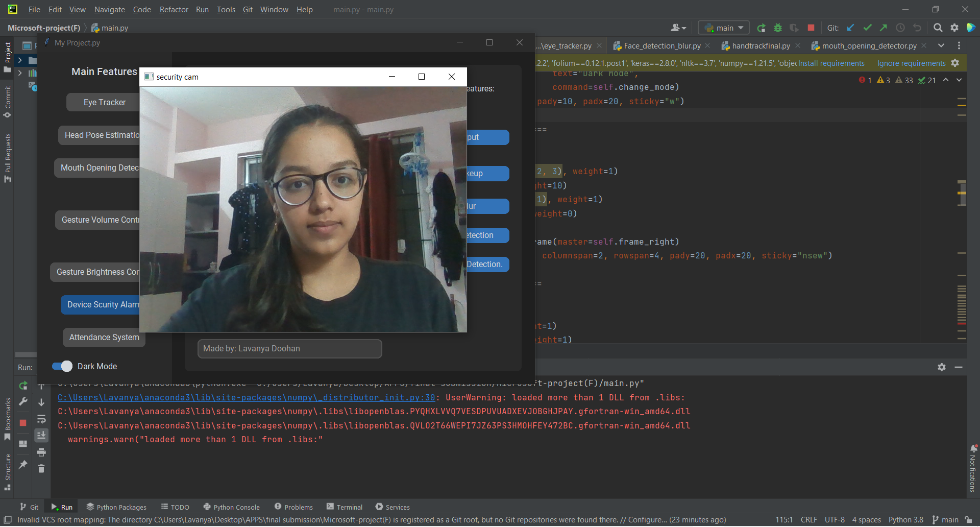
Task: Open the Git branch selector in status bar
Action: [945, 519]
